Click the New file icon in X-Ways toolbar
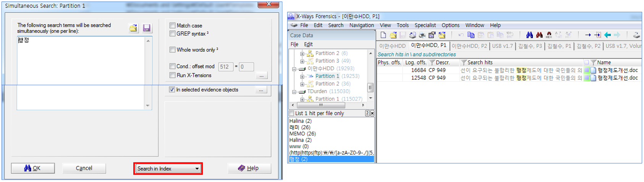Screen dimensions: 644x182 383,35
